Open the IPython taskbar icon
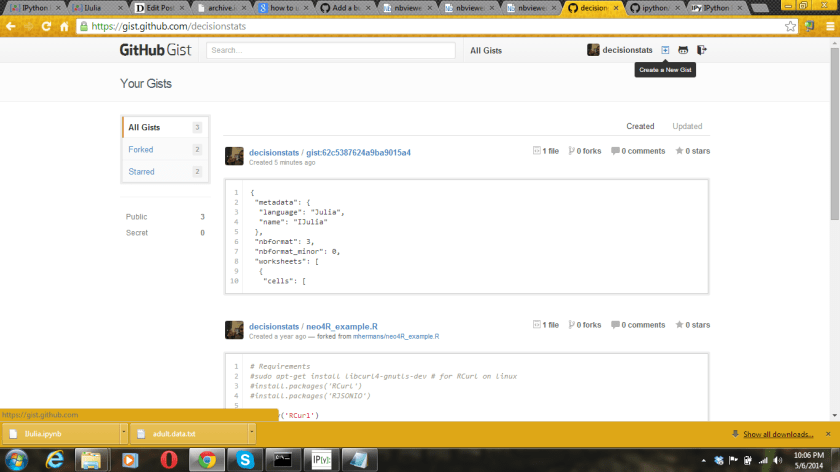Image resolution: width=840 pixels, height=472 pixels. click(x=321, y=460)
